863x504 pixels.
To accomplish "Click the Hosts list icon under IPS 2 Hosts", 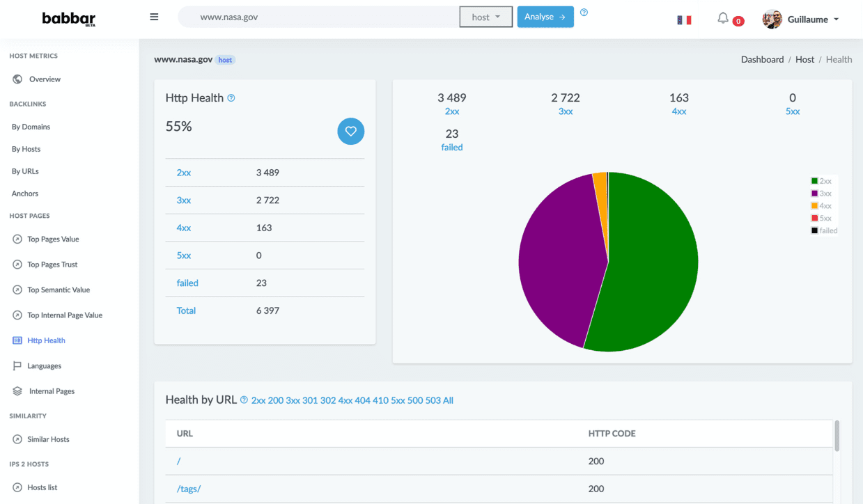I will pyautogui.click(x=17, y=487).
